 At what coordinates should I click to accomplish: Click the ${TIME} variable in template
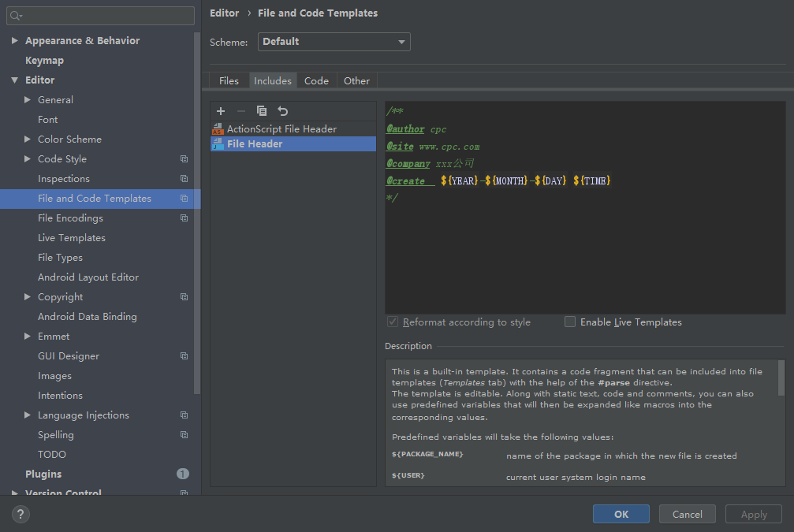tap(592, 180)
